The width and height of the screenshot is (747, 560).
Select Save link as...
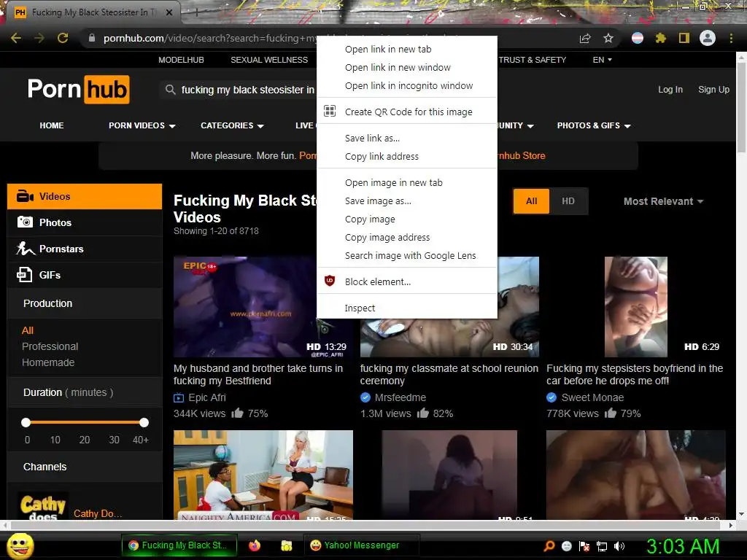pyautogui.click(x=407, y=138)
